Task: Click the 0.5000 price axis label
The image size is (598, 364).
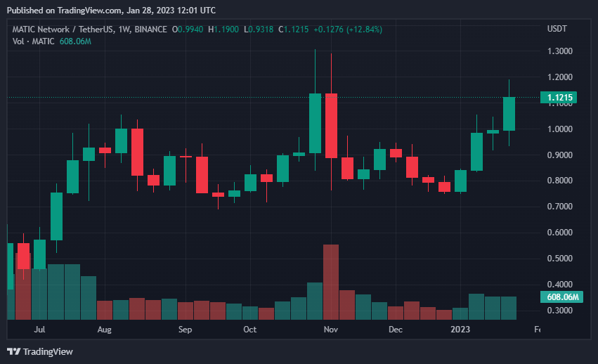Action: coord(560,259)
